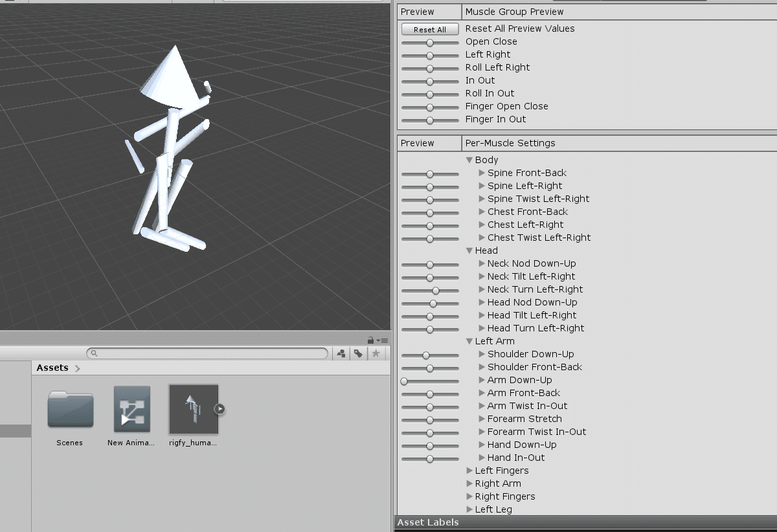Adjust the Shoulder Down-Up preview slider

coord(430,355)
